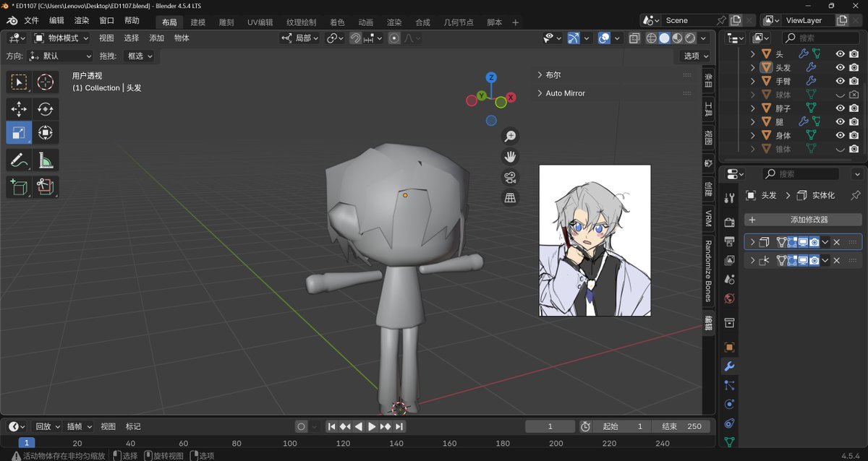Open the 文件 menu
The height and width of the screenshot is (461, 868).
tap(32, 21)
